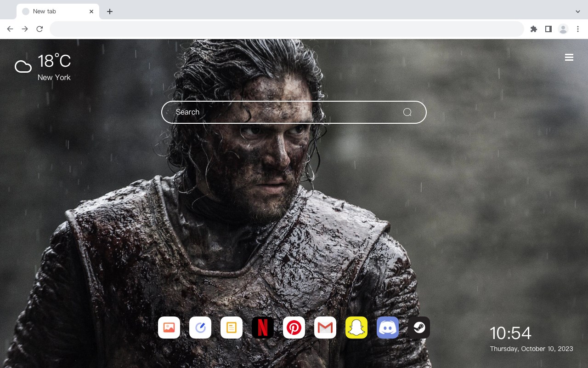Click the 18°C temperature reading
The height and width of the screenshot is (368, 588).
coord(54,61)
